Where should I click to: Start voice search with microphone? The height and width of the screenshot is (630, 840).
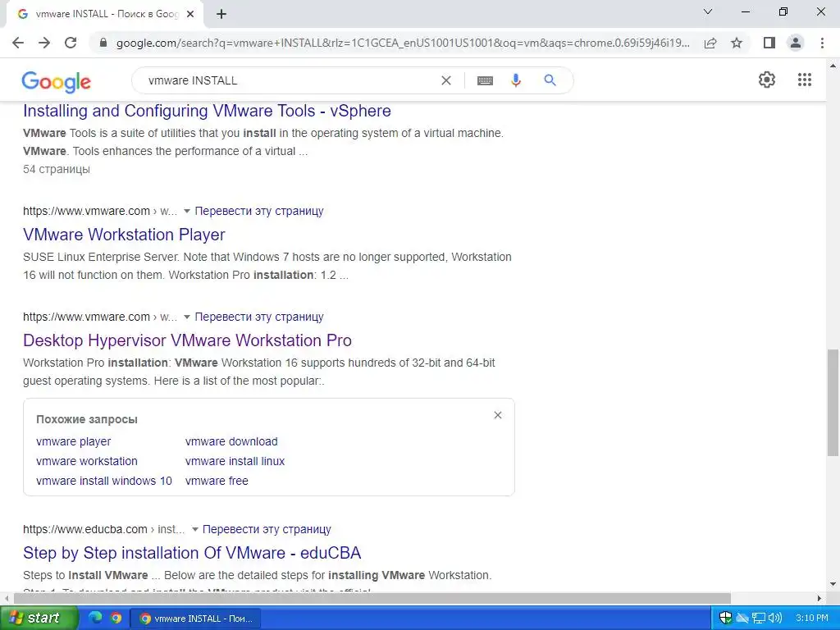tap(516, 80)
